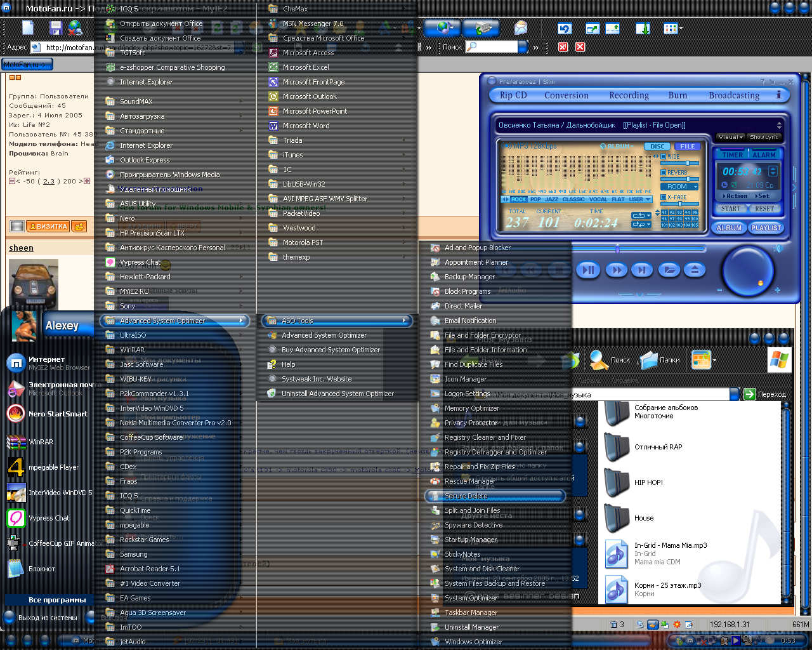
Task: Click the sheen username link
Action: [21, 248]
